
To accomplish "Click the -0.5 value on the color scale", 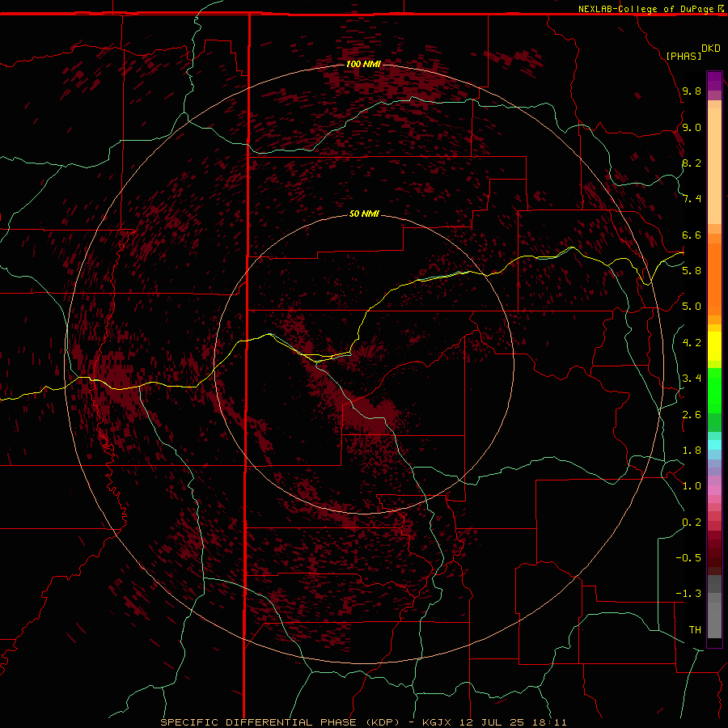I will [688, 557].
